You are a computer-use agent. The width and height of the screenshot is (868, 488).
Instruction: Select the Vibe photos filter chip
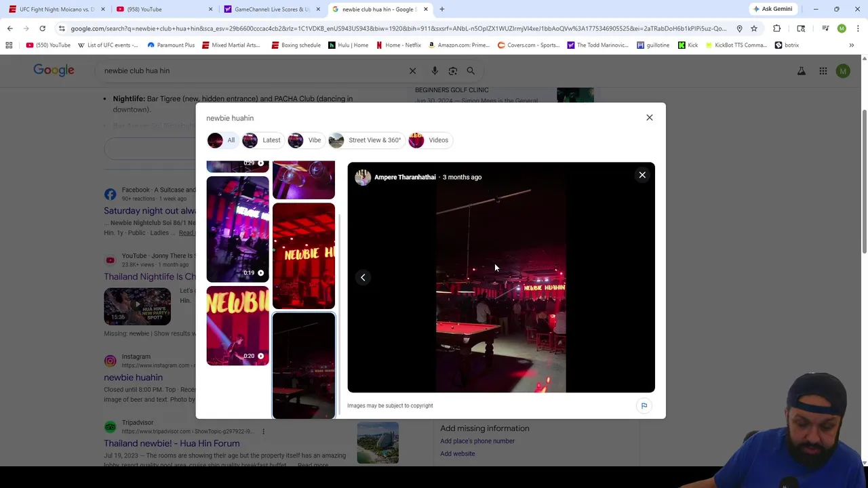pyautogui.click(x=305, y=140)
